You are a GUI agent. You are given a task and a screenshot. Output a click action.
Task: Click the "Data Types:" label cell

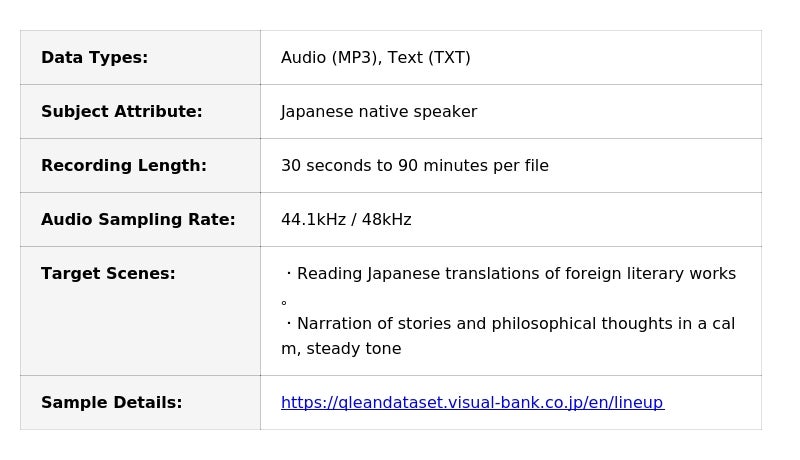94,58
